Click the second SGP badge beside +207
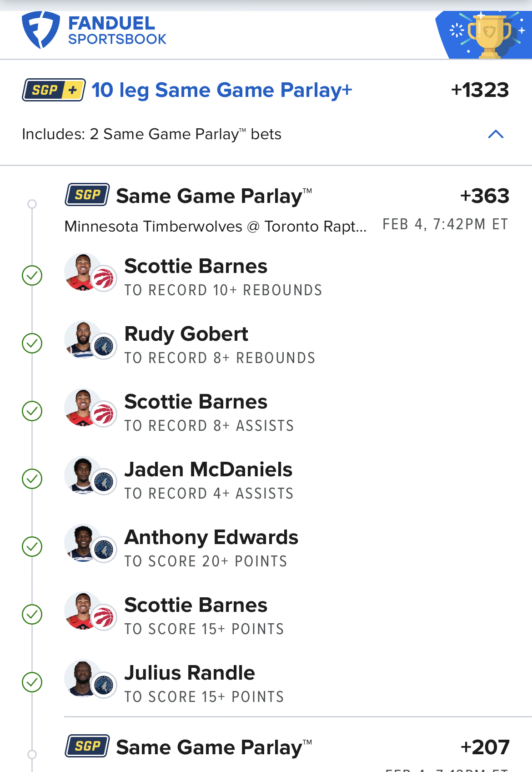 click(87, 746)
